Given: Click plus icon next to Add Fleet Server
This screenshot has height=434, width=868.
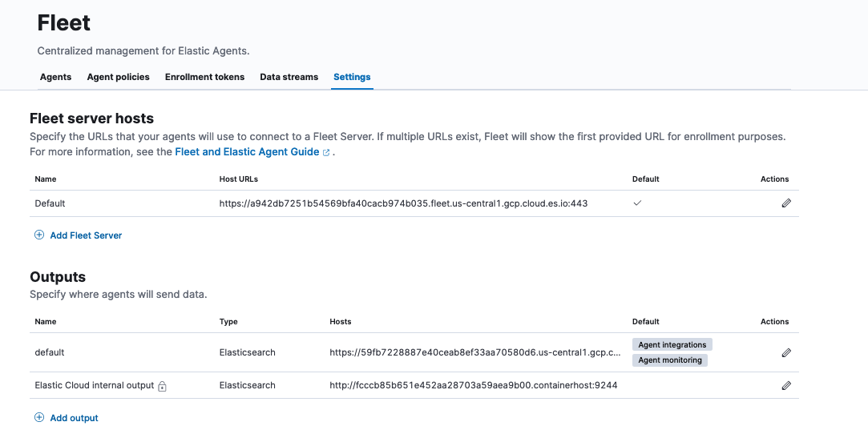Looking at the screenshot, I should (x=39, y=235).
